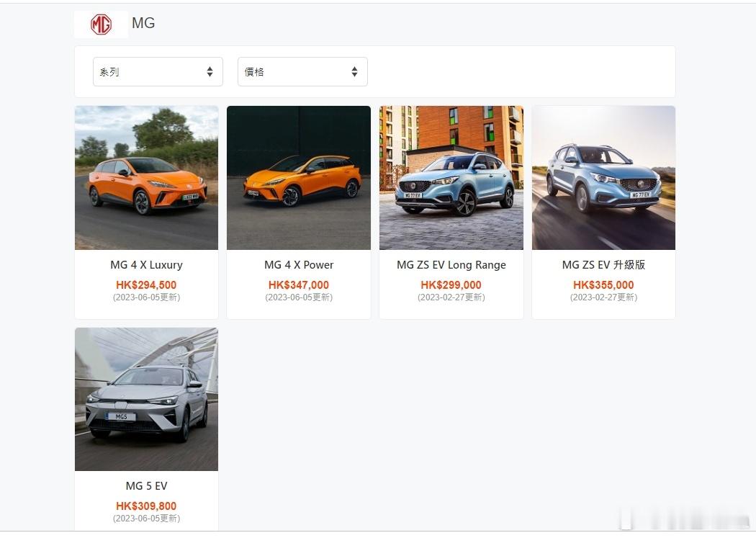Open the MG 5 EV car photo
Image resolution: width=756 pixels, height=538 pixels.
[x=147, y=399]
